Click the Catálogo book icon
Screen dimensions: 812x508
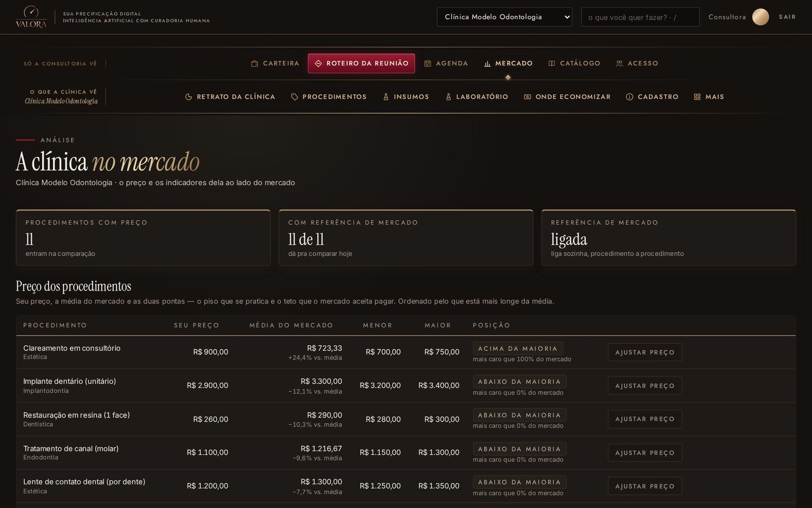552,63
